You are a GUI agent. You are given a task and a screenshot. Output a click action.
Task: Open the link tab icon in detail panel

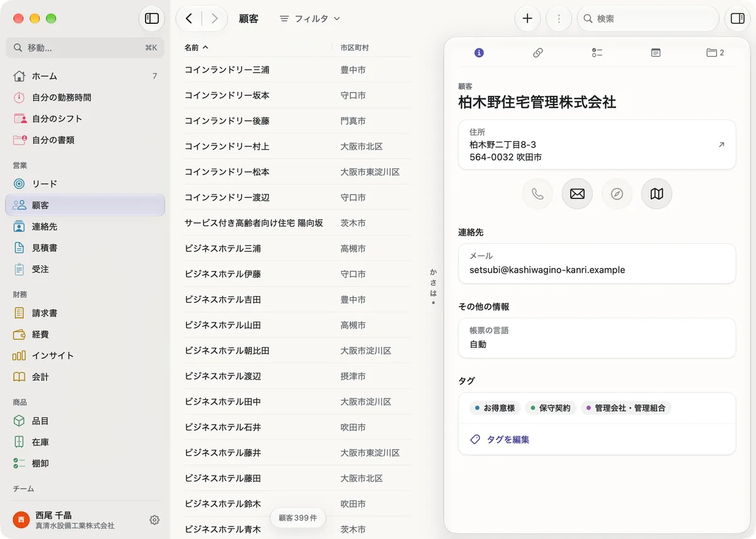click(538, 53)
